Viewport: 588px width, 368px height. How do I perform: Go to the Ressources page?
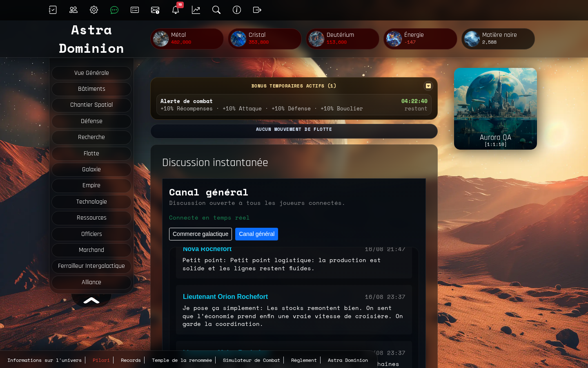tap(91, 218)
